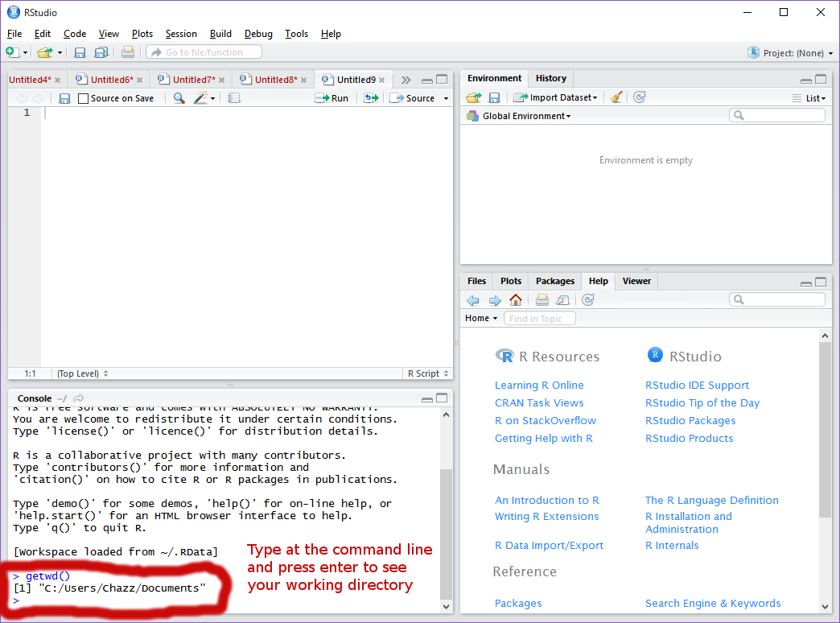Maximize the source editor pane
Image resolution: width=840 pixels, height=623 pixels.
(x=442, y=80)
